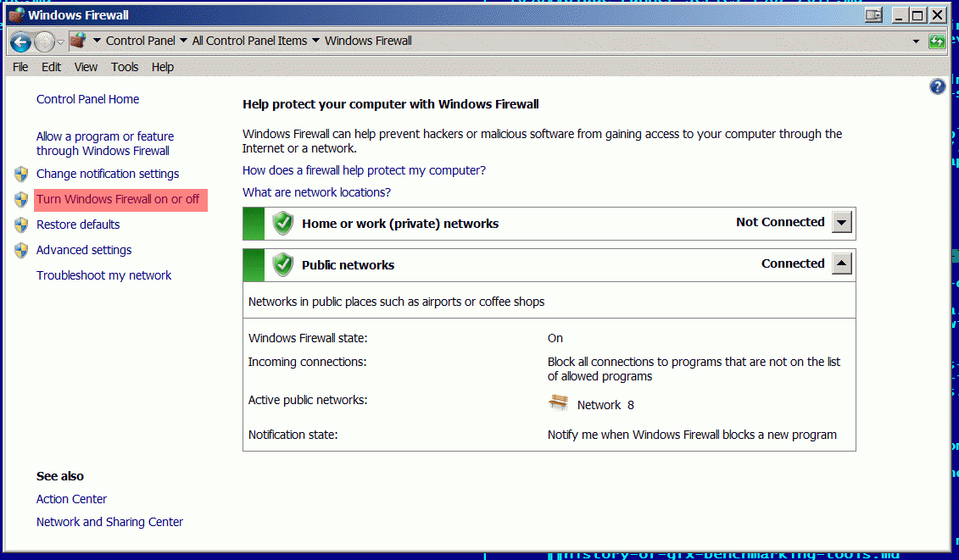Click the Restore defaults link
959x560 pixels.
pyautogui.click(x=78, y=225)
